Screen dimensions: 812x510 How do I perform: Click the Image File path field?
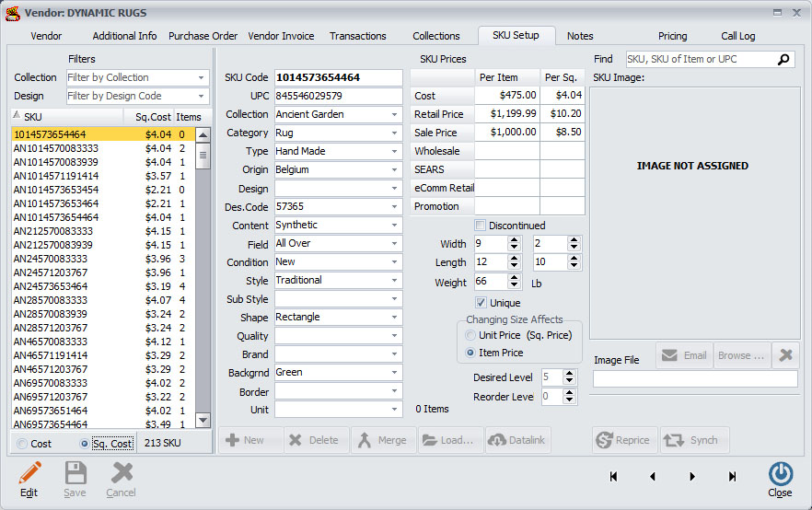pyautogui.click(x=695, y=379)
